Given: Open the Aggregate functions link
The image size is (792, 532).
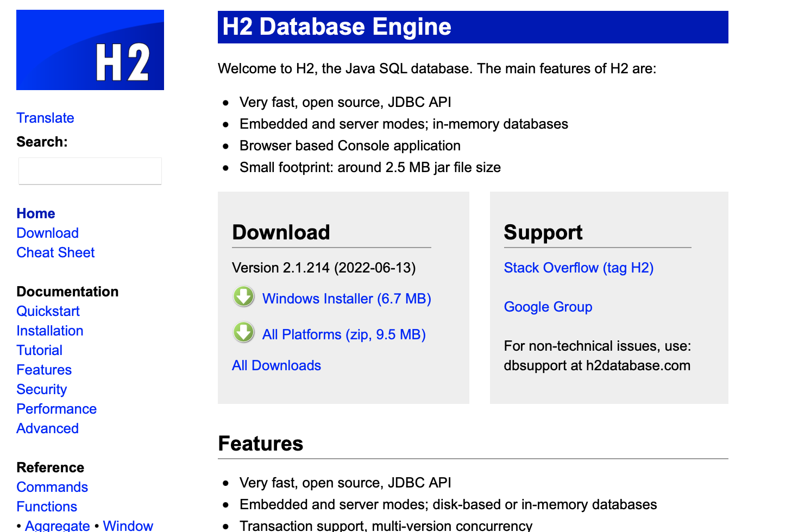Looking at the screenshot, I should [58, 525].
